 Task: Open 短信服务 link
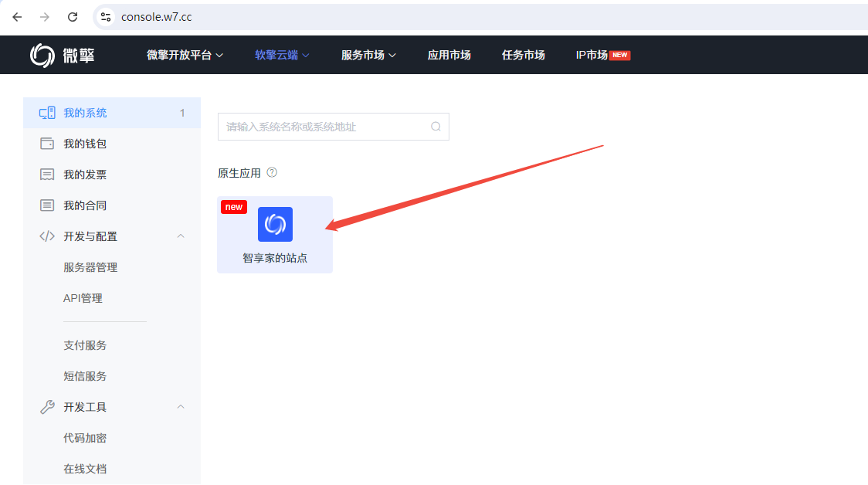85,376
